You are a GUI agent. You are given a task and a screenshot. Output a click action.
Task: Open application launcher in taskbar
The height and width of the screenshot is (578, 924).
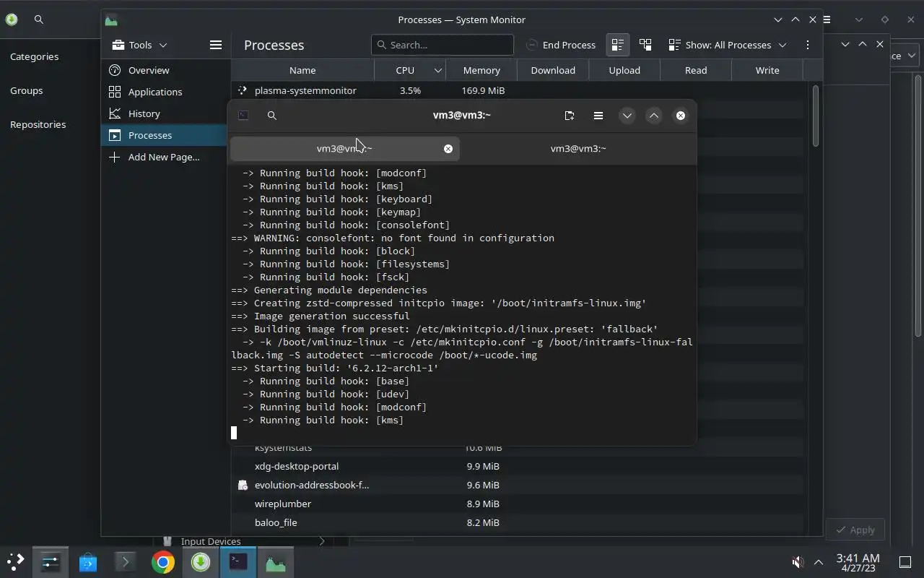tap(15, 561)
